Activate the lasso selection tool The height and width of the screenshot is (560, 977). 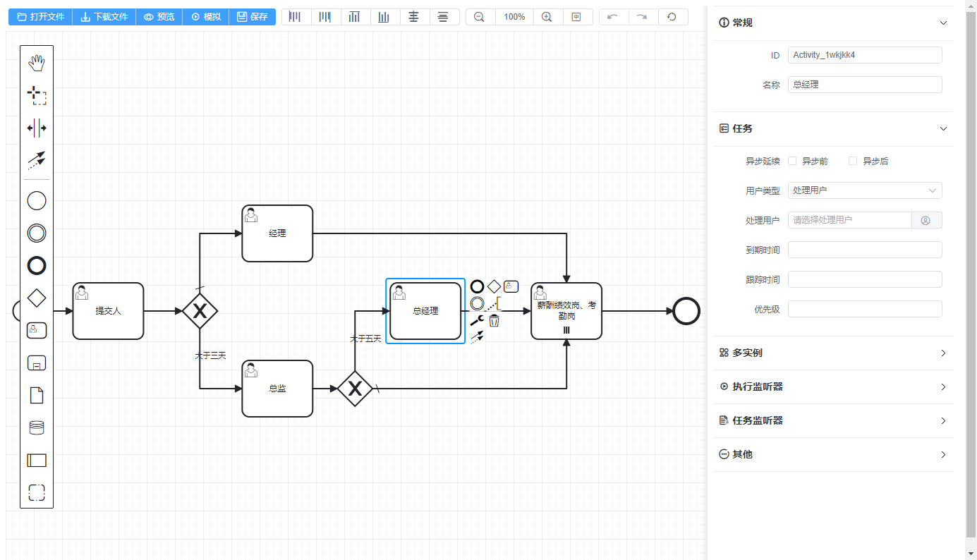(36, 95)
